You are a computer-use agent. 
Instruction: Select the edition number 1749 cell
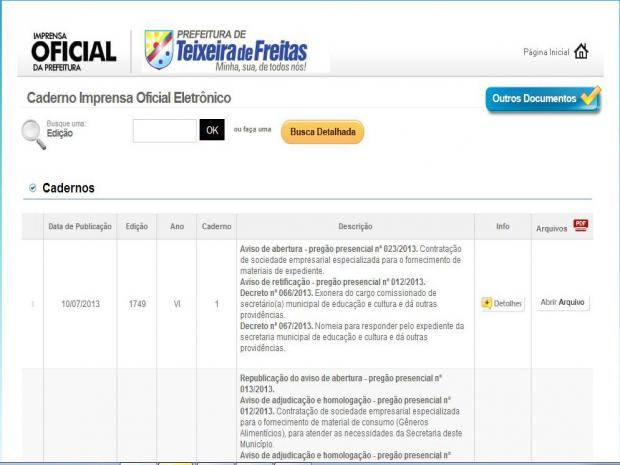click(x=137, y=304)
